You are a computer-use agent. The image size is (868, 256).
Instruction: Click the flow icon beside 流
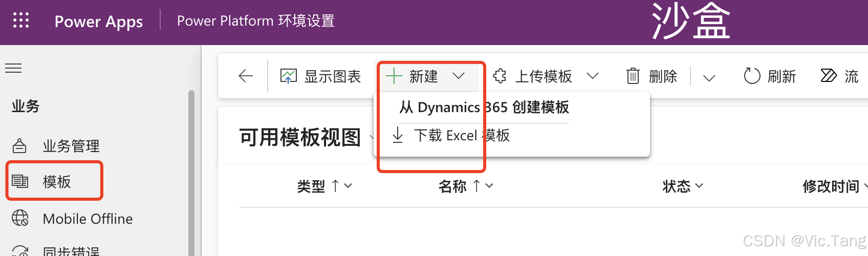click(x=829, y=76)
